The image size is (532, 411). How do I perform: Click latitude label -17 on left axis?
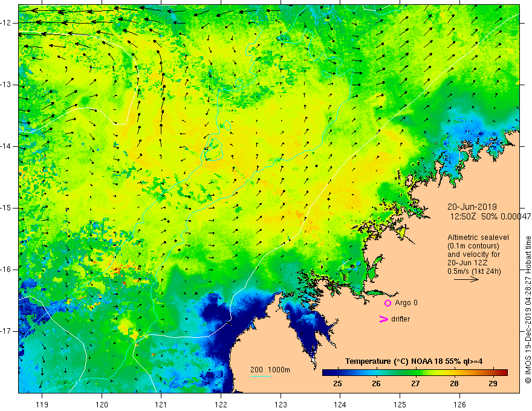[x=6, y=331]
